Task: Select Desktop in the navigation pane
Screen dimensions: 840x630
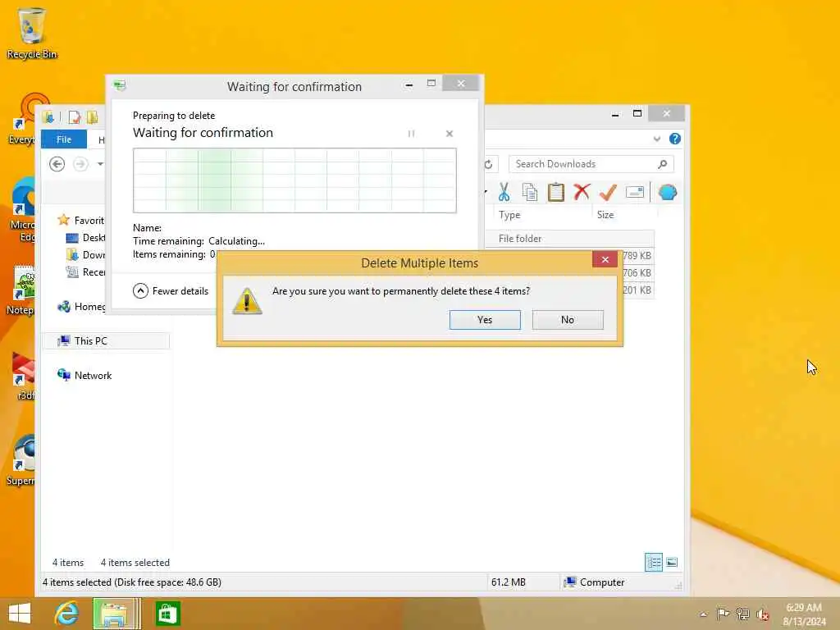Action: click(85, 237)
